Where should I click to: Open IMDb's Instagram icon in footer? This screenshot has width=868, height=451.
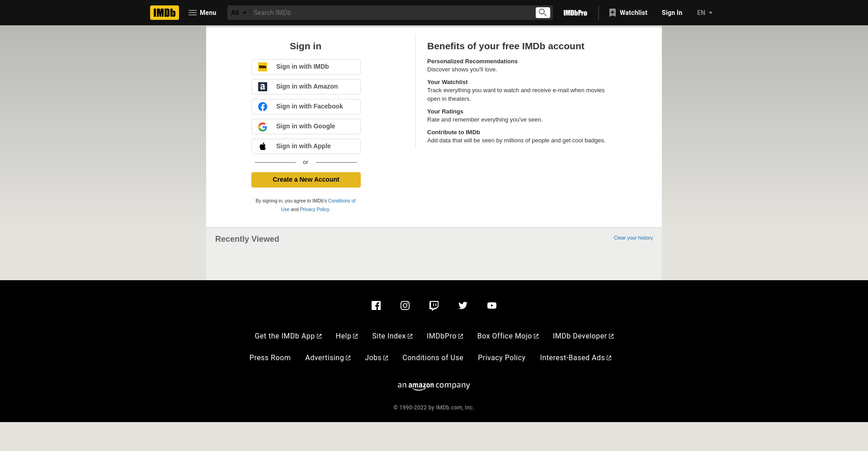point(405,305)
